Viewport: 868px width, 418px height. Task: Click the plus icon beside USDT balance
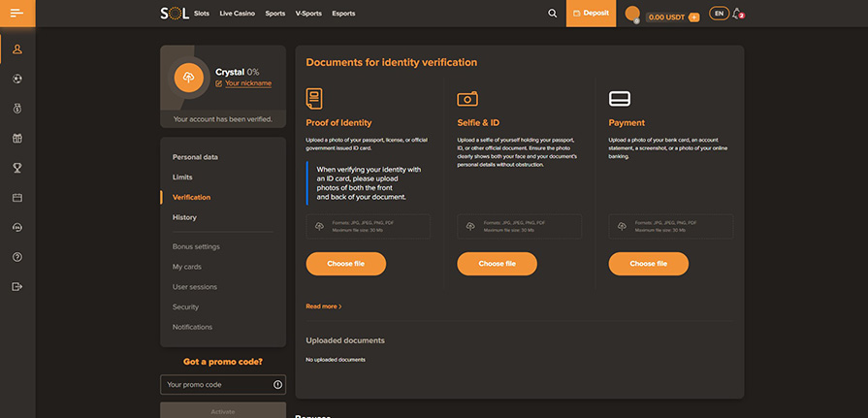[x=693, y=17]
